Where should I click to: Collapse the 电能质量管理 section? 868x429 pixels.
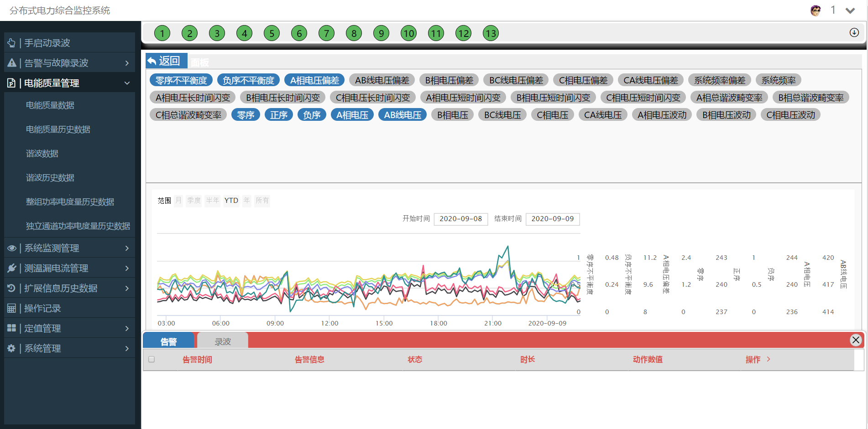(127, 83)
